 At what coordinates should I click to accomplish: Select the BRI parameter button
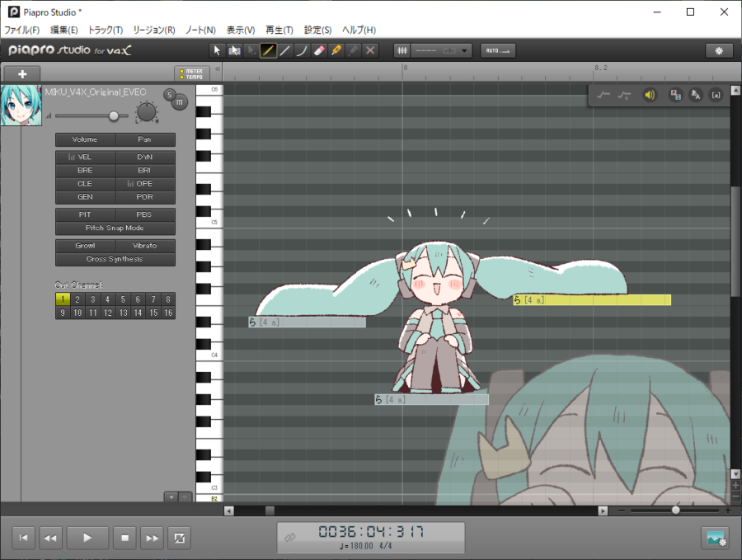pyautogui.click(x=145, y=171)
